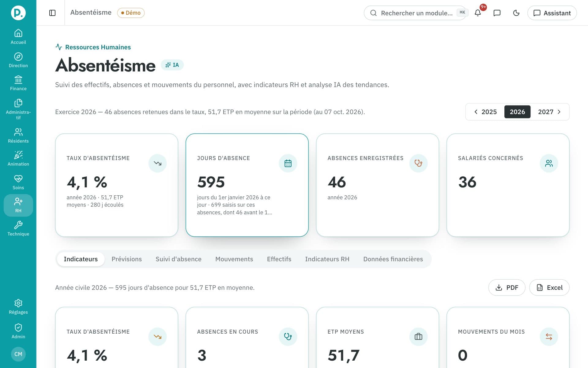Open Réglages settings in sidebar
The width and height of the screenshot is (588, 368).
point(18,307)
